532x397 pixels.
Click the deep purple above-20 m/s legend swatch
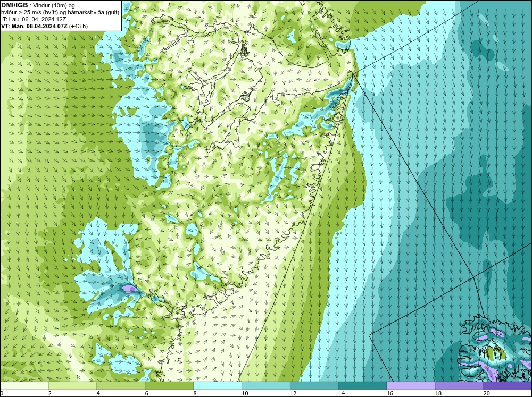pos(508,386)
